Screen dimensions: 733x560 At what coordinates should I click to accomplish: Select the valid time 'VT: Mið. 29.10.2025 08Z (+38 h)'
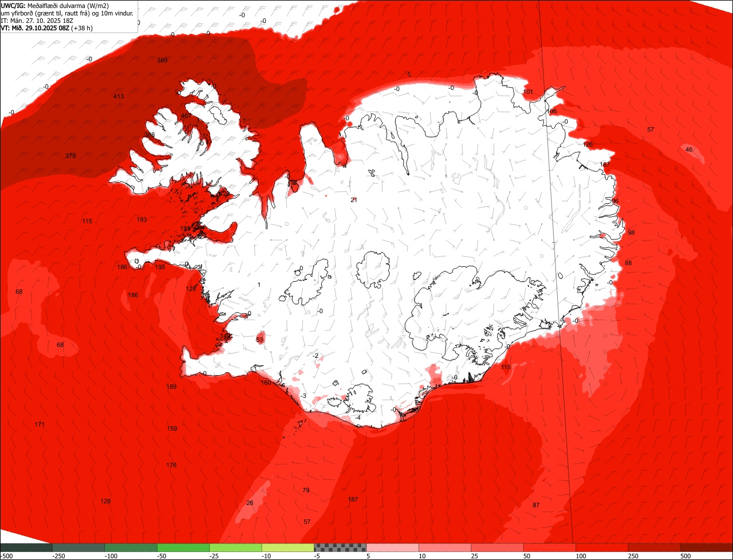pos(47,27)
